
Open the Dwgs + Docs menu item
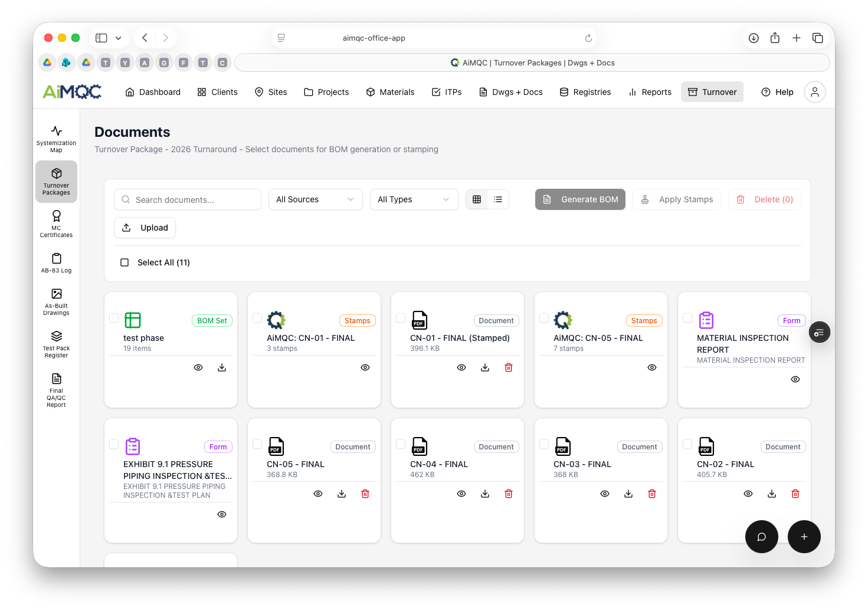[510, 92]
